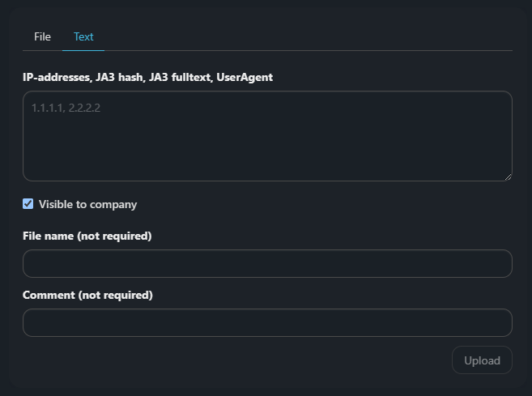Uncheck the Visible to company checkbox
Screen dimensions: 532x396
(x=28, y=204)
